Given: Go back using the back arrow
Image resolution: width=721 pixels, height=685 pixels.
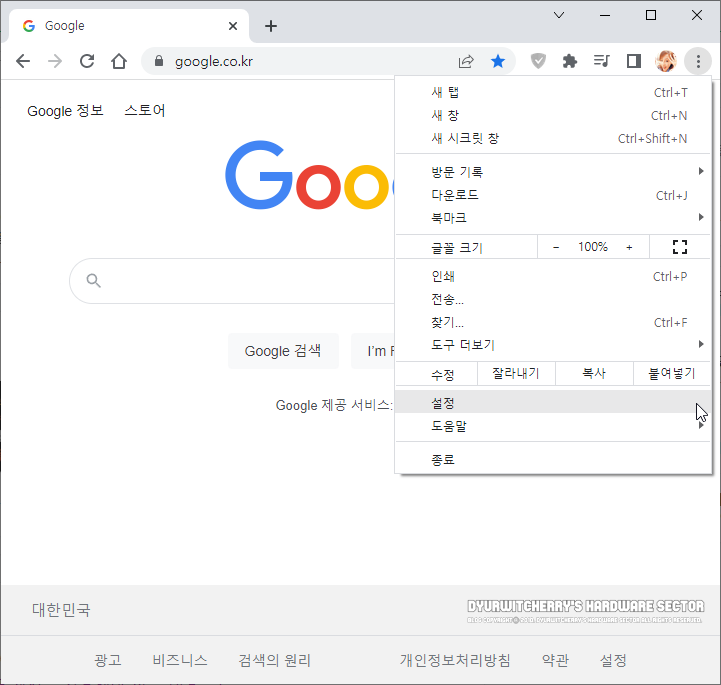Looking at the screenshot, I should [23, 61].
